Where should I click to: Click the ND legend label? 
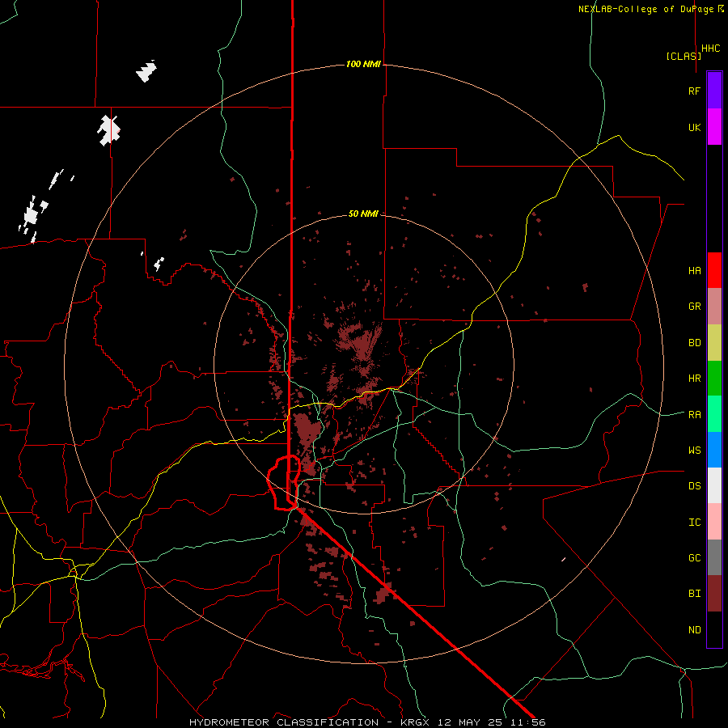point(694,630)
